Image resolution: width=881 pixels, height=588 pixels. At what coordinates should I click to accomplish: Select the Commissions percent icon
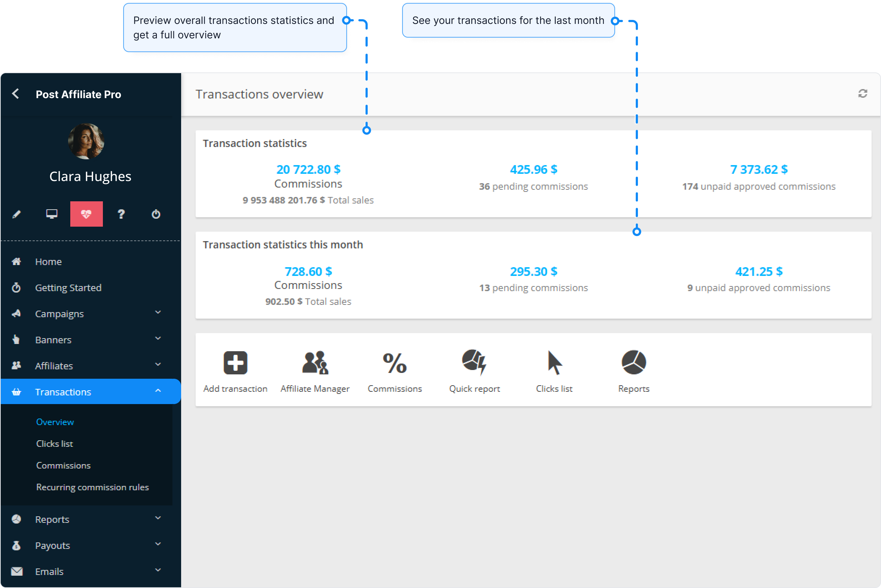tap(394, 362)
